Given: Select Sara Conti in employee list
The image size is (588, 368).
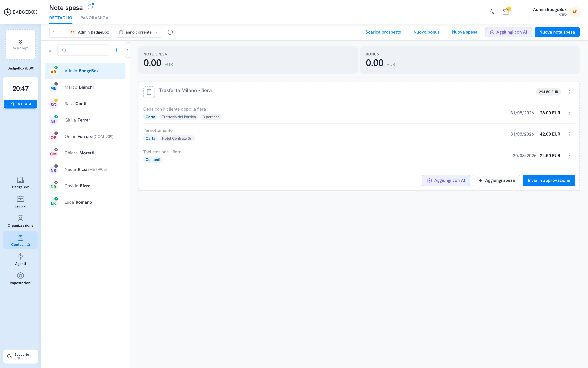Looking at the screenshot, I should pyautogui.click(x=85, y=104).
